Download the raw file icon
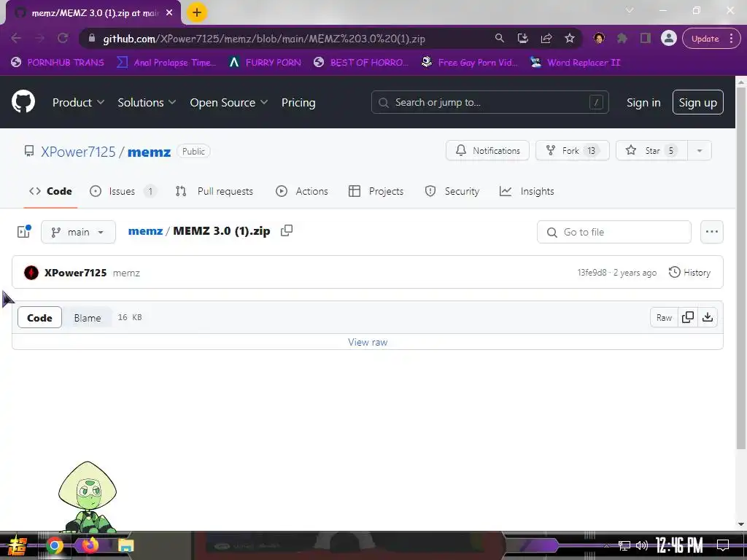The height and width of the screenshot is (560, 747). tap(708, 317)
